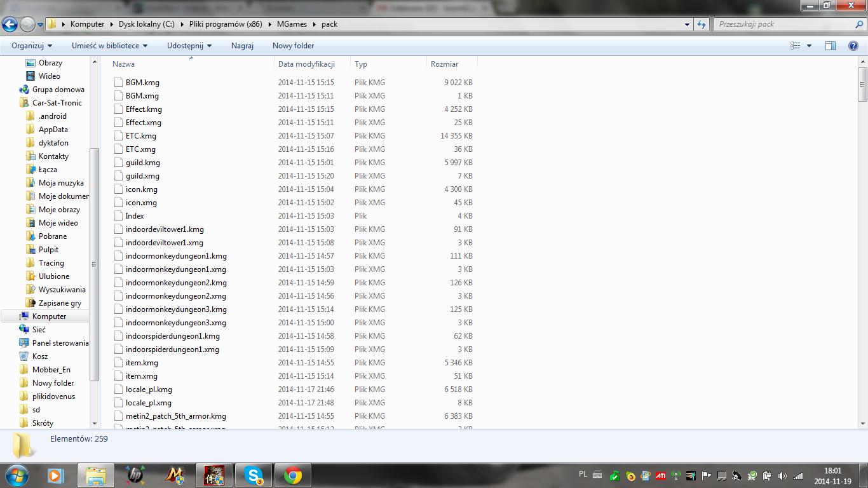
Task: Click the search magnifier icon
Action: (859, 24)
